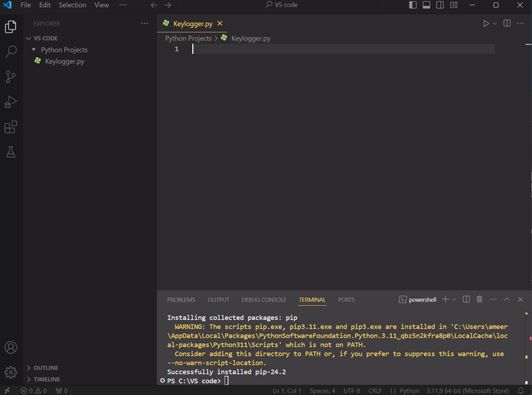Switch to the PROBLEMS panel tab
Viewport: 532px width, 395px height.
pyautogui.click(x=181, y=300)
